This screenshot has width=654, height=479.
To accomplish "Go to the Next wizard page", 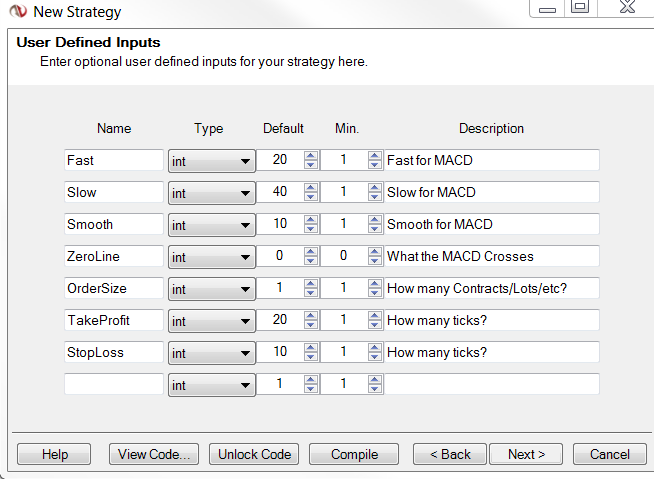I will click(526, 454).
